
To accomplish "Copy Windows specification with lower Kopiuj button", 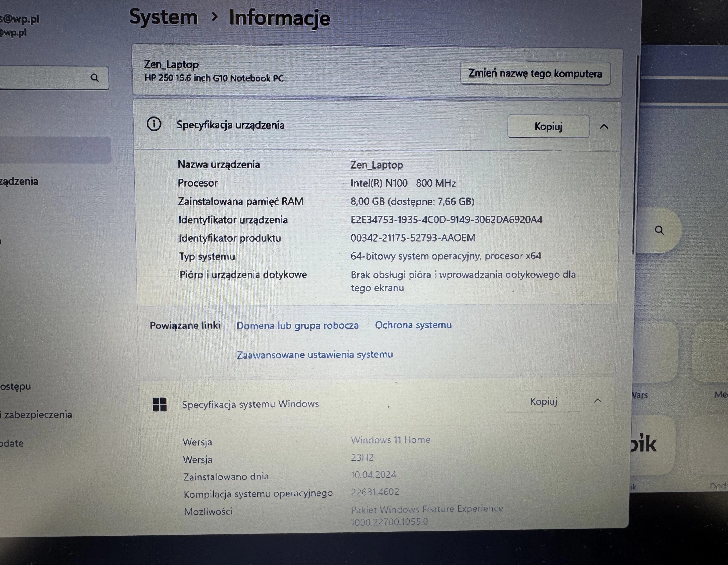I will (544, 401).
